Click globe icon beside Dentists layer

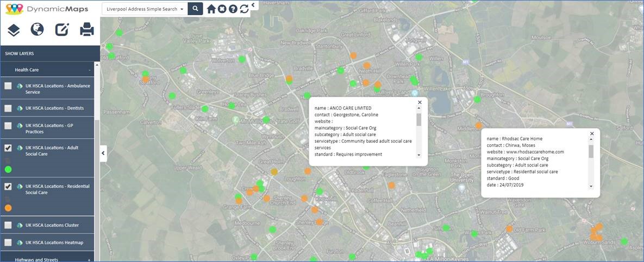20,108
